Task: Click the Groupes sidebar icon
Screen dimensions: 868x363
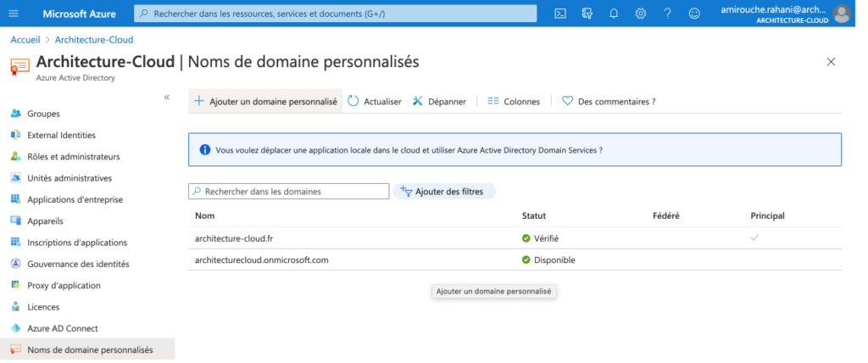Action: coord(16,114)
